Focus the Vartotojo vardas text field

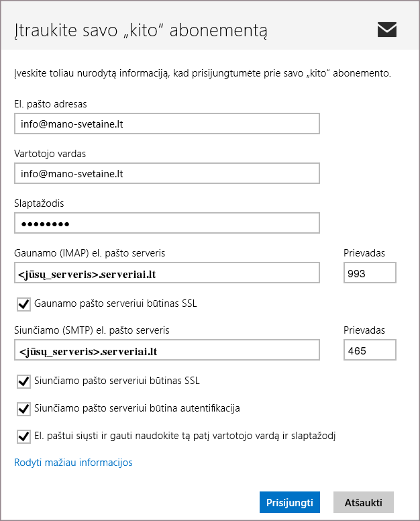(x=166, y=174)
